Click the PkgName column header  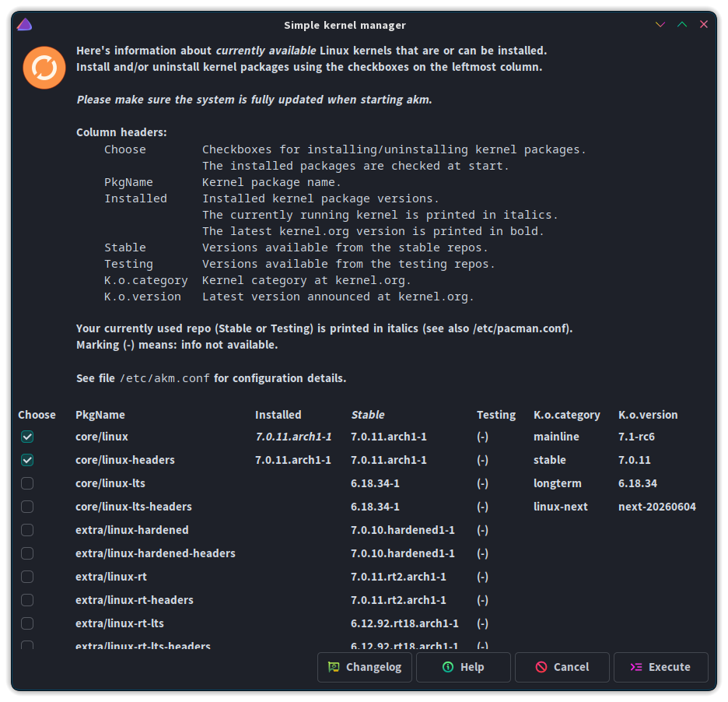(x=100, y=415)
